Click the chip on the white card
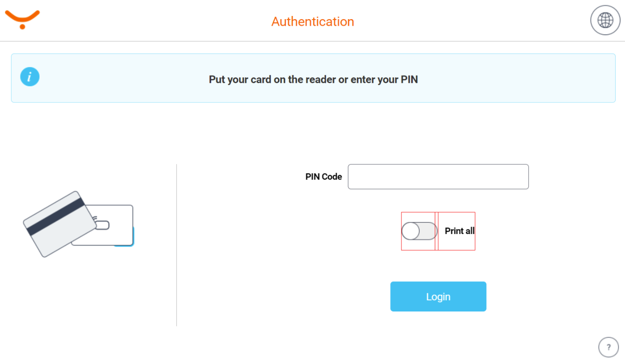Screen dimensions: 625x364 (x=102, y=225)
